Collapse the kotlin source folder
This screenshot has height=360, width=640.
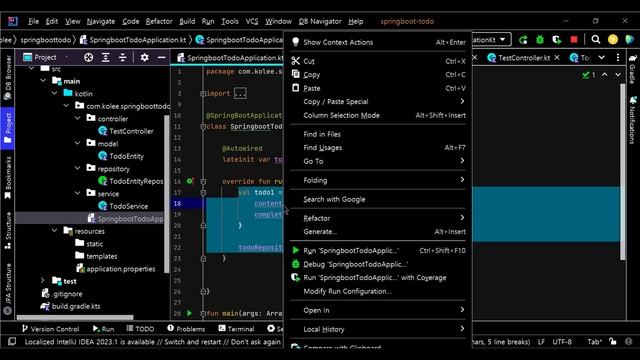55,93
